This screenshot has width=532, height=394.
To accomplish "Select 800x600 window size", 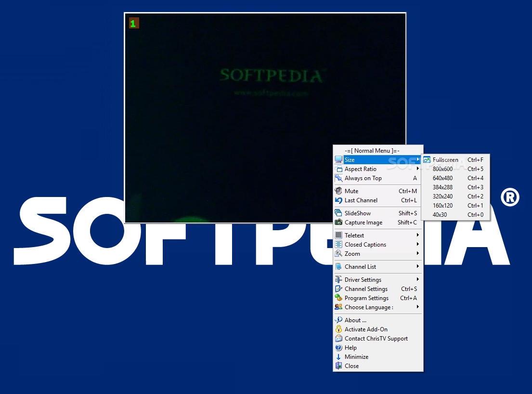I will pos(455,169).
